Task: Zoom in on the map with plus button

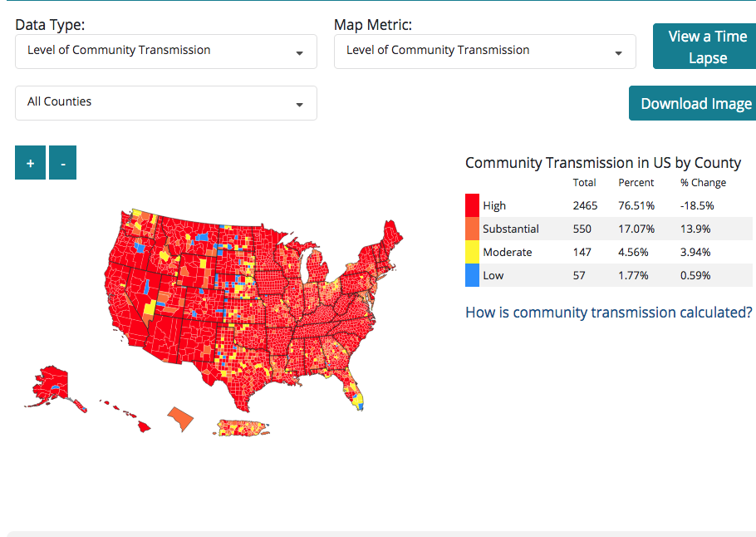Action: 30,163
